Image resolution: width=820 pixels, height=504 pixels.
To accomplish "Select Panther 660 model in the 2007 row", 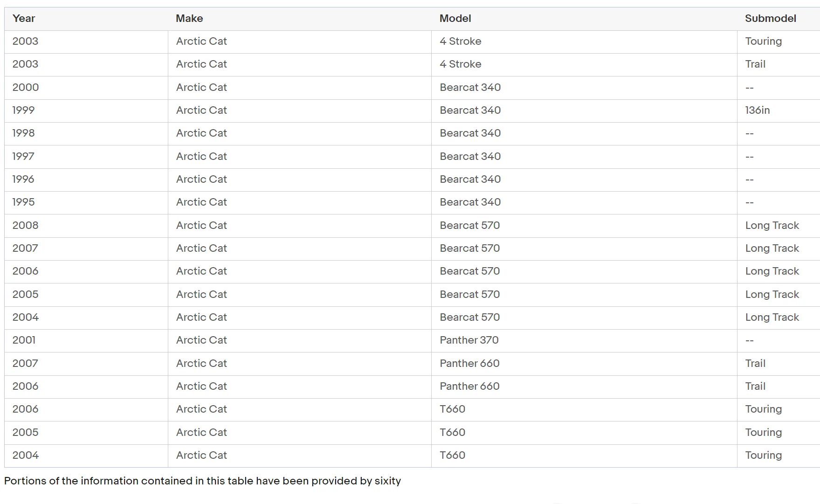I will (x=469, y=363).
